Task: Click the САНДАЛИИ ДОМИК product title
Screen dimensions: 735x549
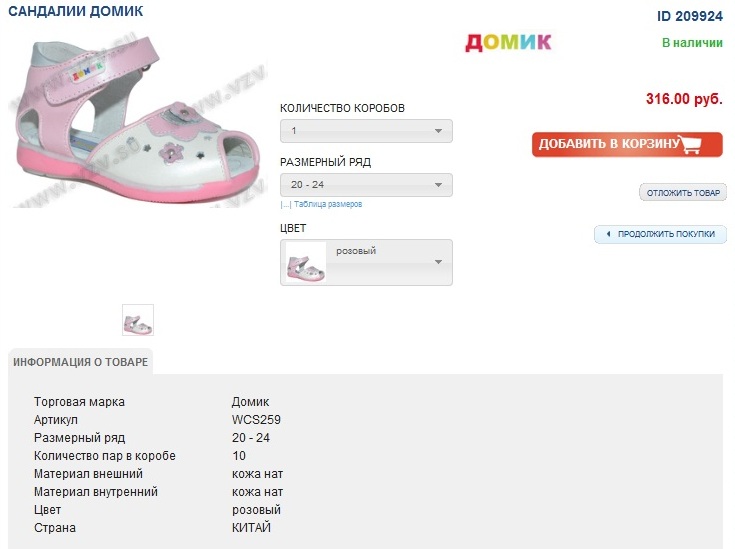Action: (75, 11)
